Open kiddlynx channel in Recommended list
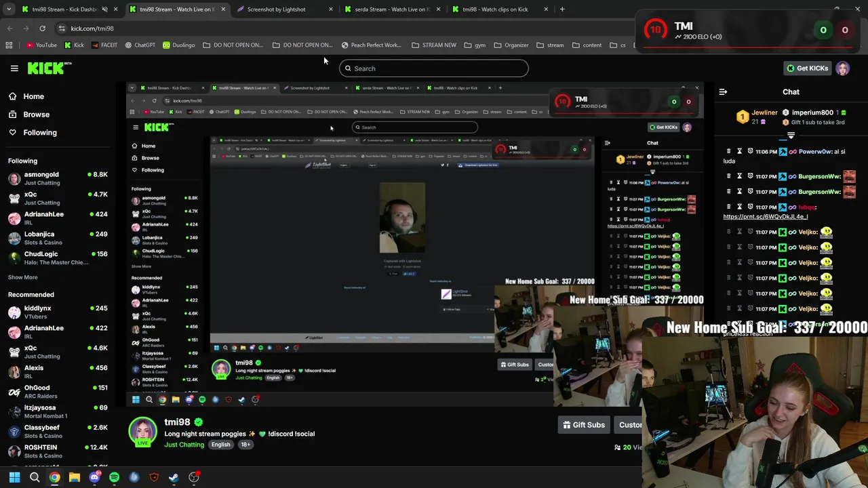The height and width of the screenshot is (488, 868). point(58,312)
